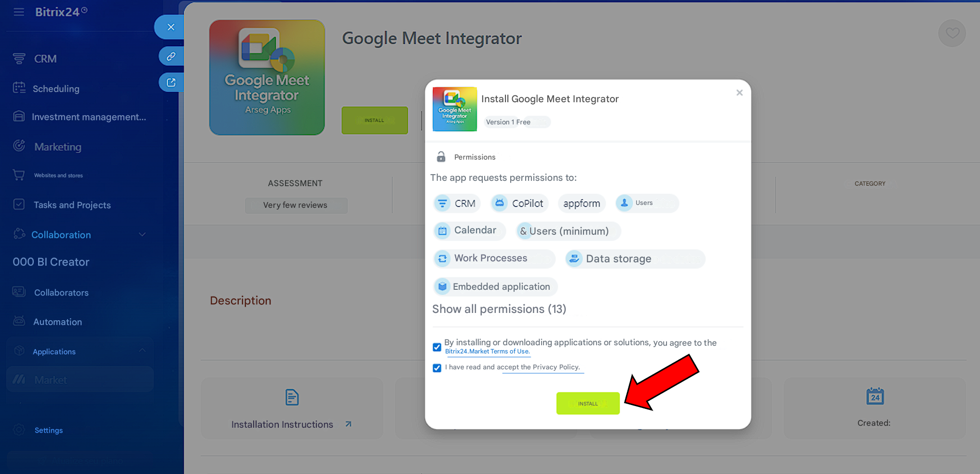The width and height of the screenshot is (980, 474).
Task: Collapse the Applications section chevron
Action: click(x=142, y=351)
